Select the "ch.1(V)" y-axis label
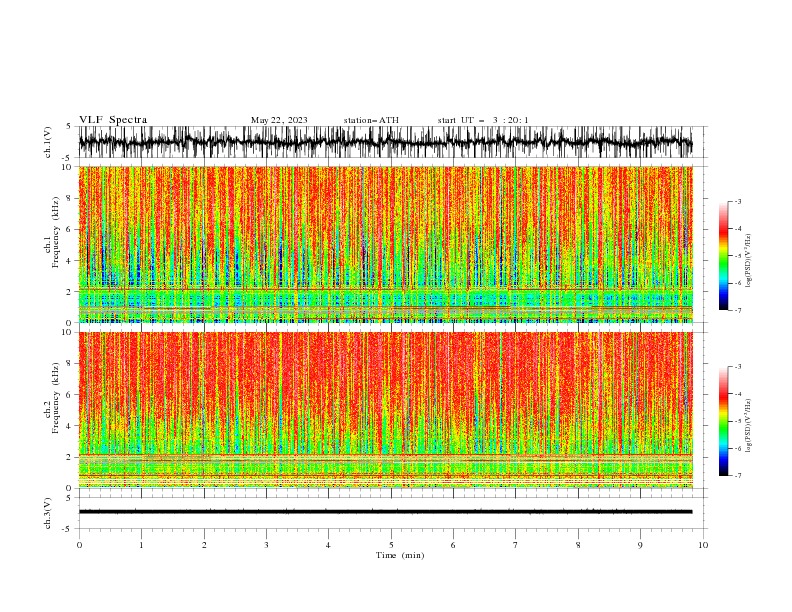This screenshot has height=612, width=792. tap(48, 142)
